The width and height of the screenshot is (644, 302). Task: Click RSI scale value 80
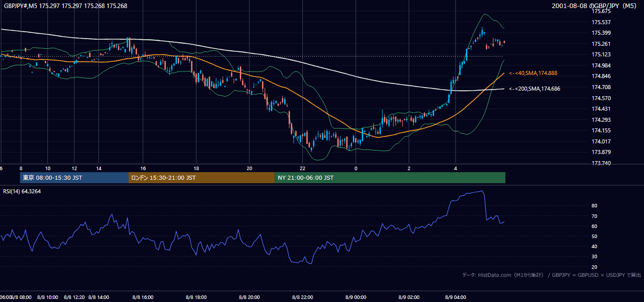click(595, 206)
